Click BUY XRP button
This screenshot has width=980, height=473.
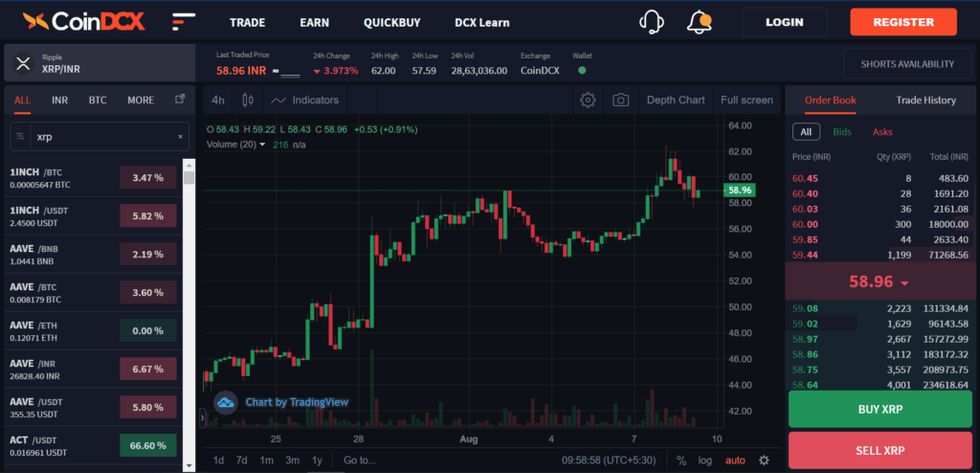click(880, 409)
